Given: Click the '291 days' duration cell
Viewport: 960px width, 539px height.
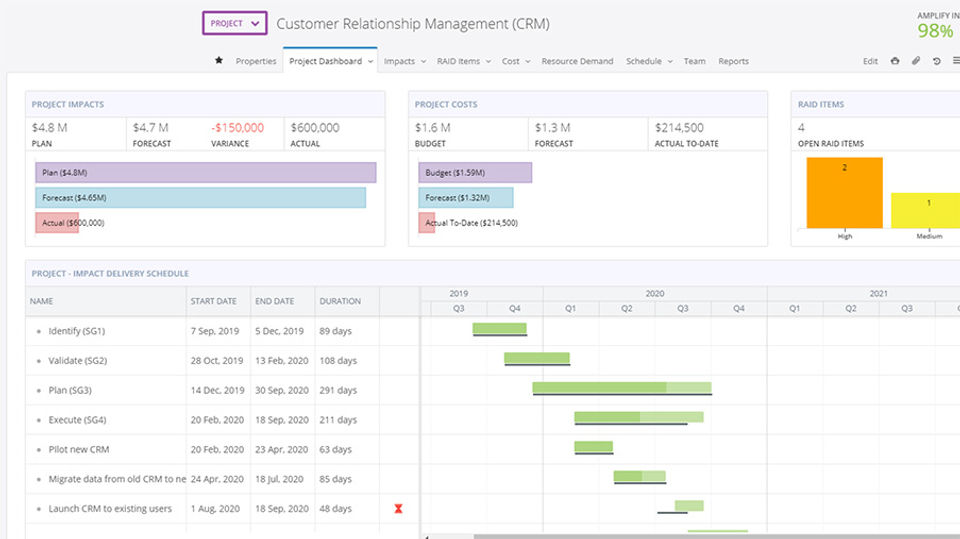Looking at the screenshot, I should (338, 390).
